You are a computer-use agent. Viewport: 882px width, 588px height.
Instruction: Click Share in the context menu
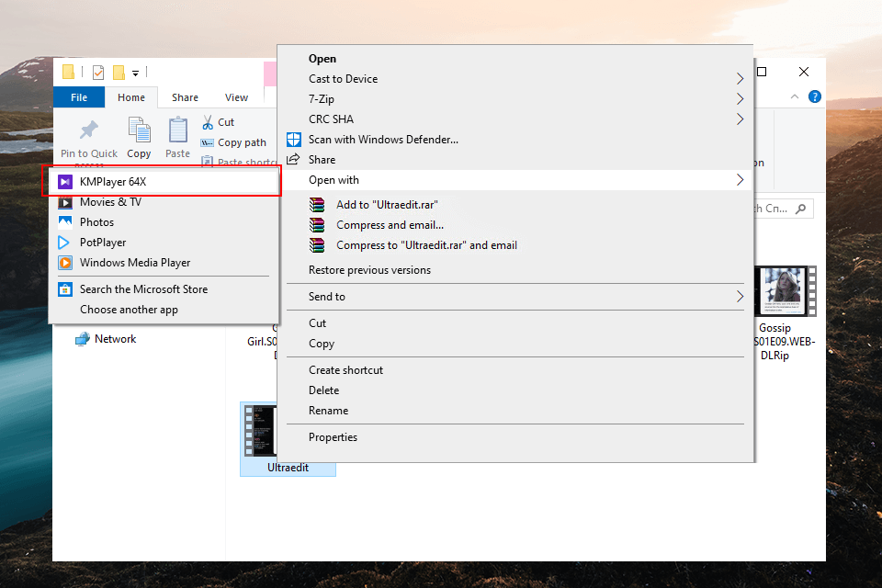click(x=322, y=160)
